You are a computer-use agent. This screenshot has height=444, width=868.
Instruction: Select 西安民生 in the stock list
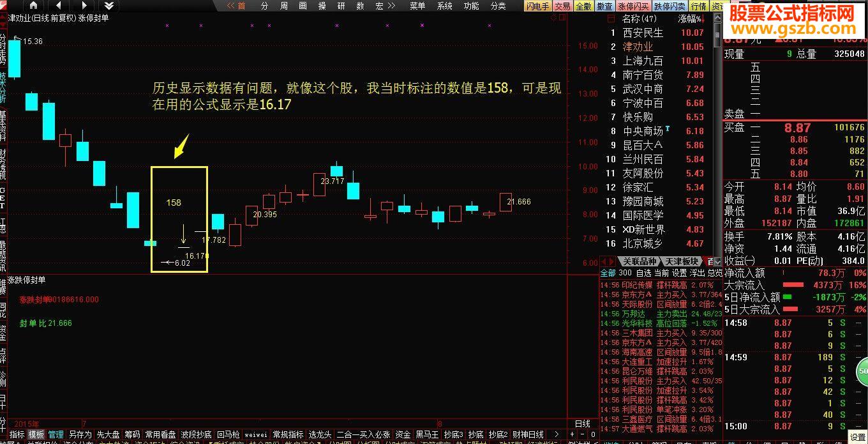(x=643, y=33)
